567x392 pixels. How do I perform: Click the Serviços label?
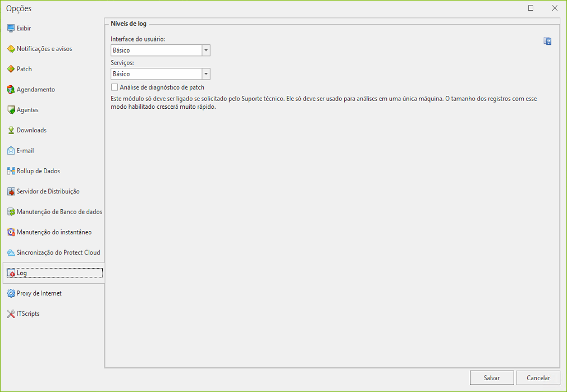click(x=122, y=63)
